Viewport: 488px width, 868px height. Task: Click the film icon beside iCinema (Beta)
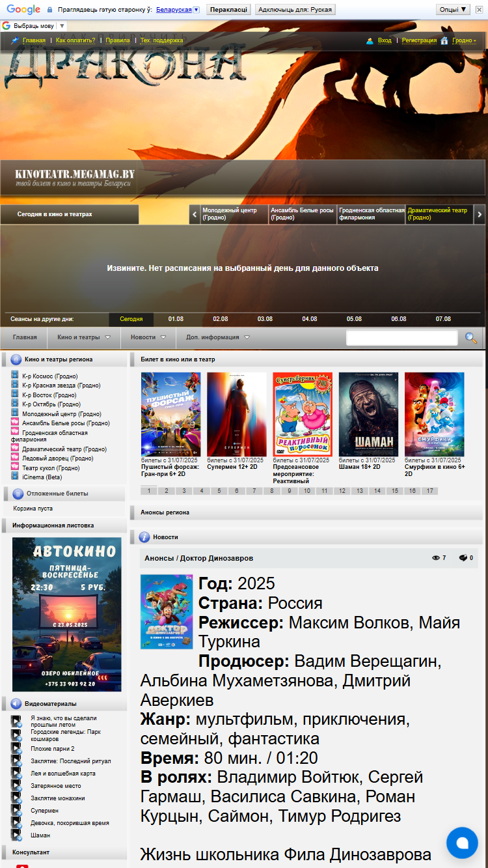click(x=15, y=477)
